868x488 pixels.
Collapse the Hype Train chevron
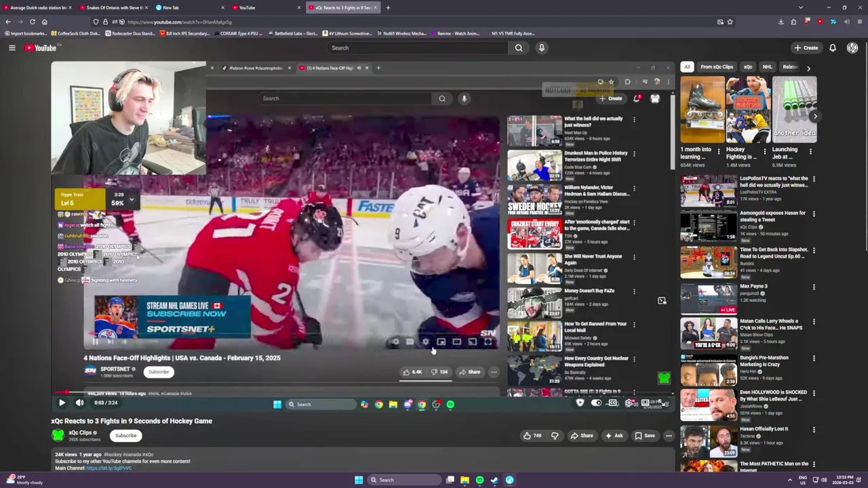click(131, 200)
